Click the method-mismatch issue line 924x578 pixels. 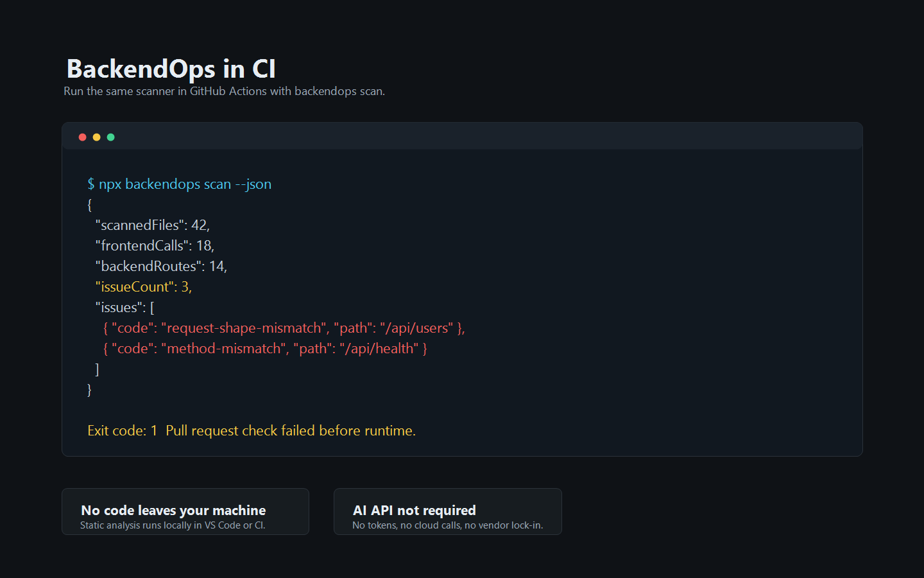click(x=265, y=349)
